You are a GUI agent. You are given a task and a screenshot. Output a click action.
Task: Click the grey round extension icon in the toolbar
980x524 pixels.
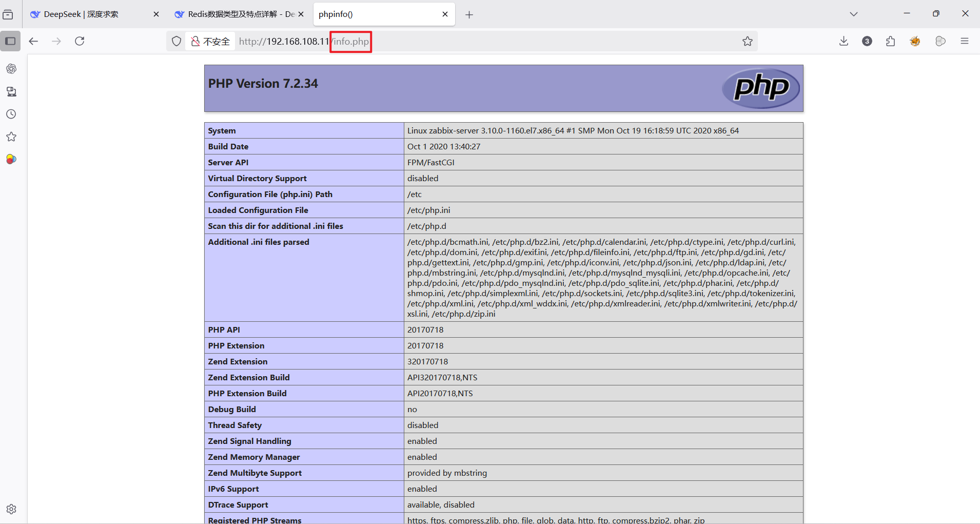(940, 41)
